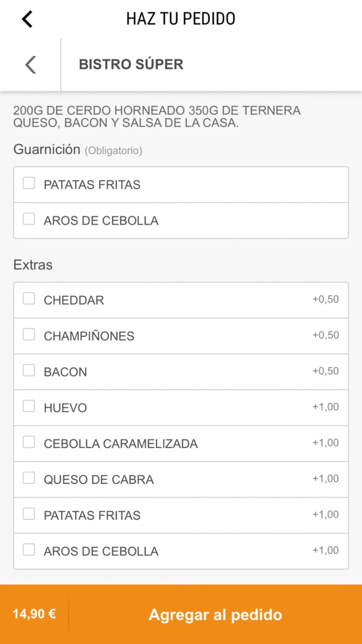Check PATATAS FRITAS checkbox under Extras
Viewport: 362px width, 644px height.
[29, 514]
